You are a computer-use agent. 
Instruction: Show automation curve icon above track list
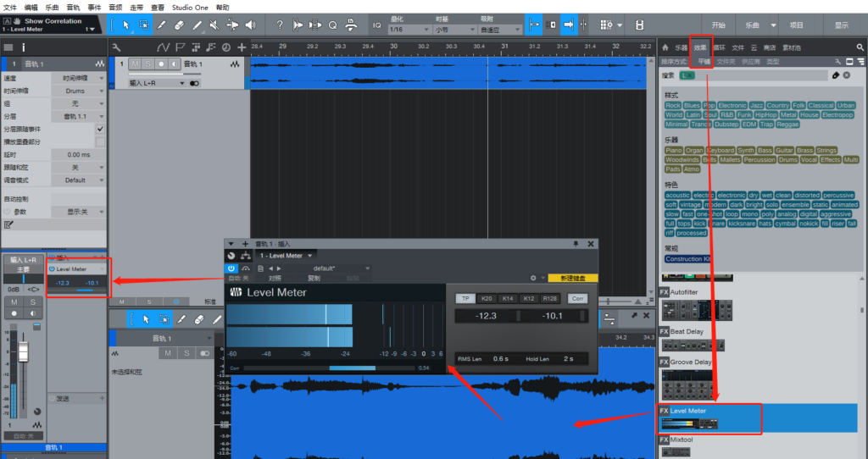[x=163, y=47]
